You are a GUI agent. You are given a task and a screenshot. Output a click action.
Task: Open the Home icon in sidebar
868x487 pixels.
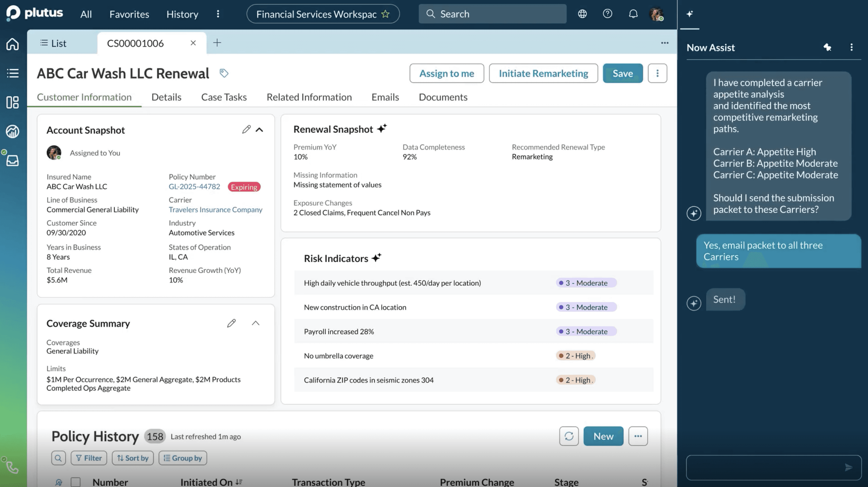pyautogui.click(x=12, y=44)
